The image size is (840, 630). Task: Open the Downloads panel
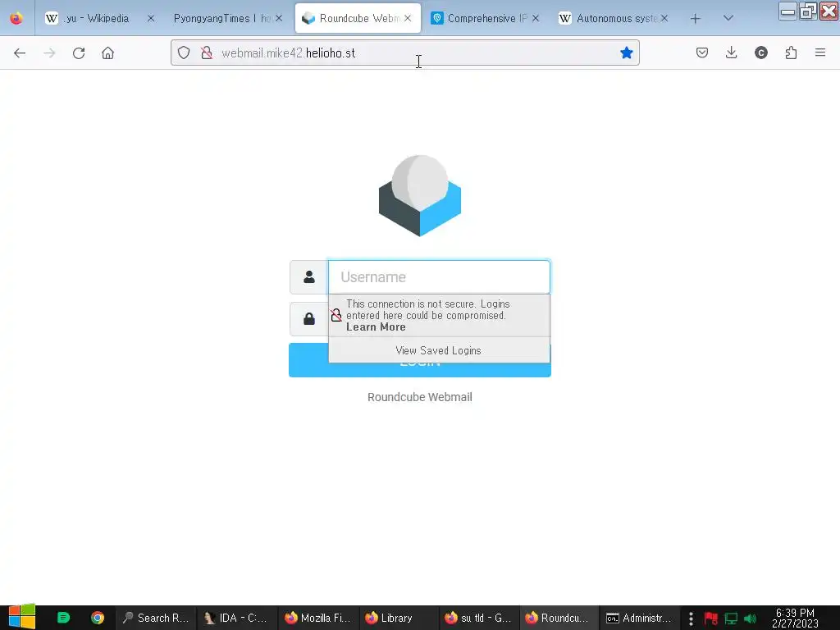click(731, 52)
